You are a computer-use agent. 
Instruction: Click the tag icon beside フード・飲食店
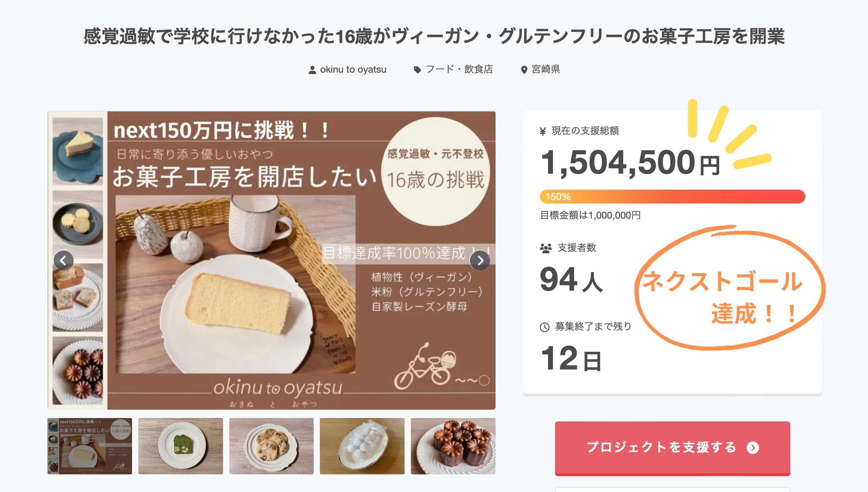(x=417, y=70)
